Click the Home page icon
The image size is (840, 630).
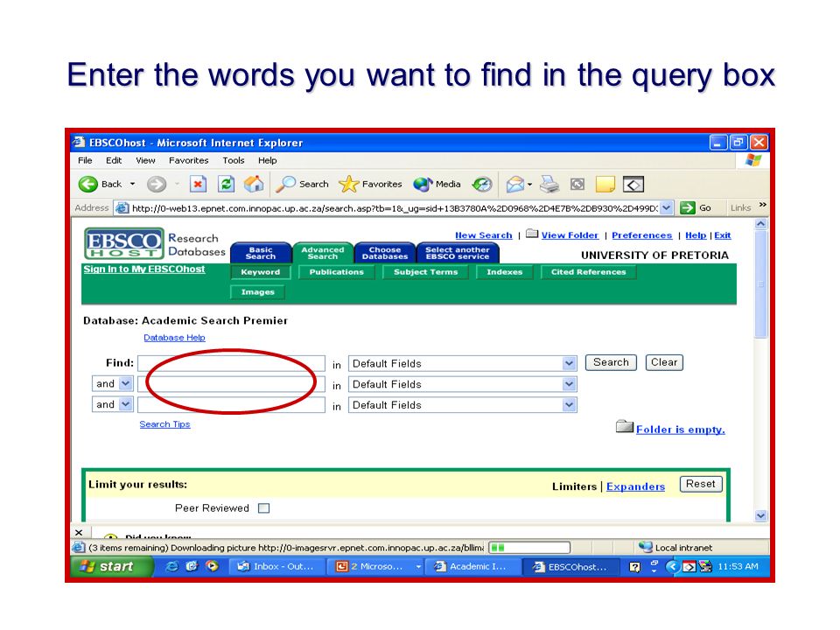254,185
